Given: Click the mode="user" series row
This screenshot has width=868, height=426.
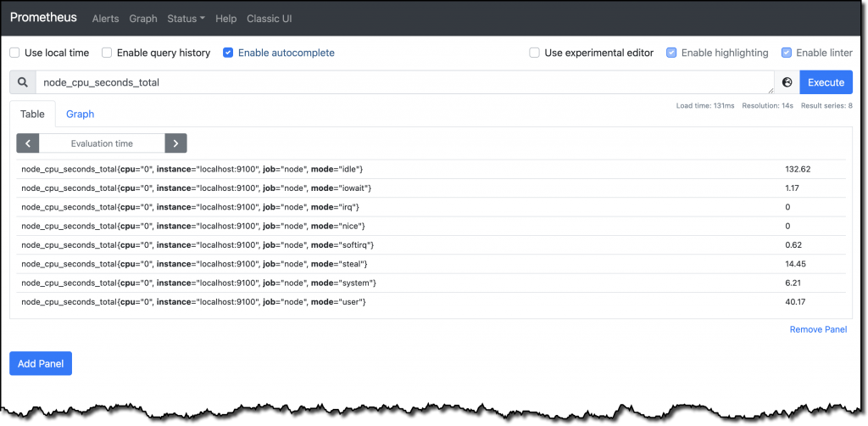Looking at the screenshot, I should pos(431,302).
